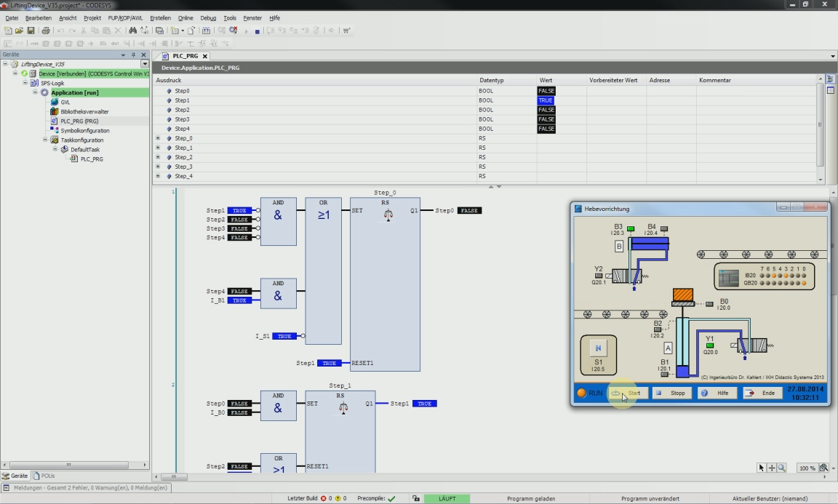The width and height of the screenshot is (838, 504).
Task: Collapse the SPS-Logik tree node
Action: (25, 83)
